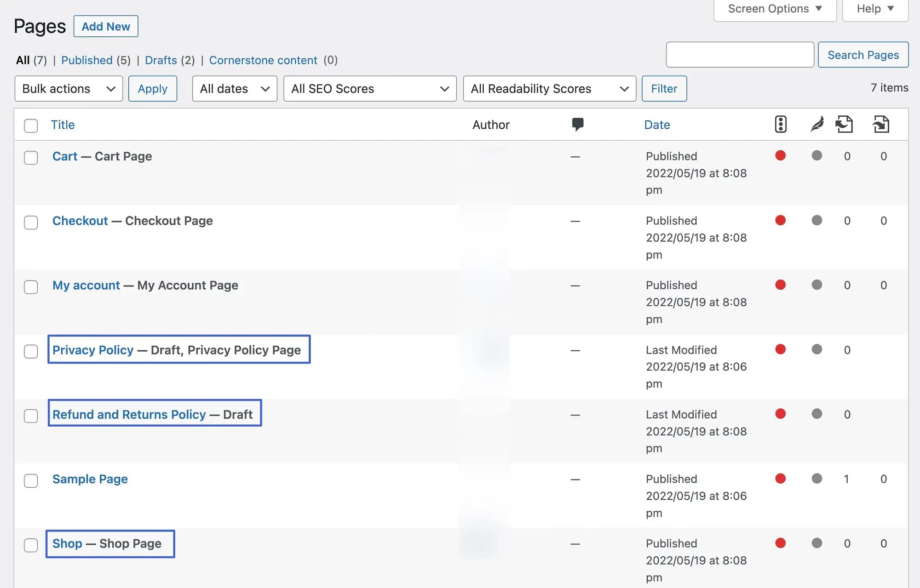
Task: Click the gray readability dot for Cart
Action: point(817,155)
